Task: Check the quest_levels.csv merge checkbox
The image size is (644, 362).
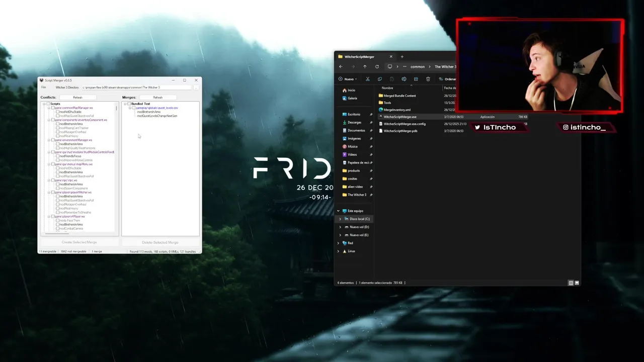Action: click(x=134, y=108)
